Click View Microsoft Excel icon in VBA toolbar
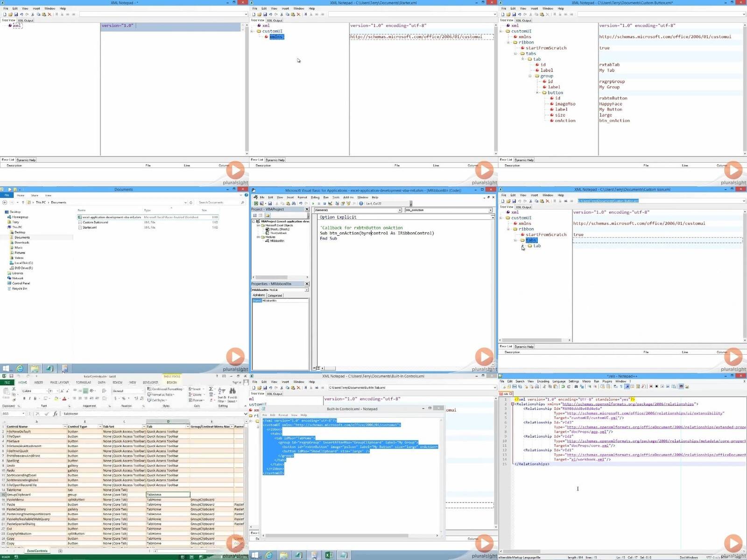 256,203
